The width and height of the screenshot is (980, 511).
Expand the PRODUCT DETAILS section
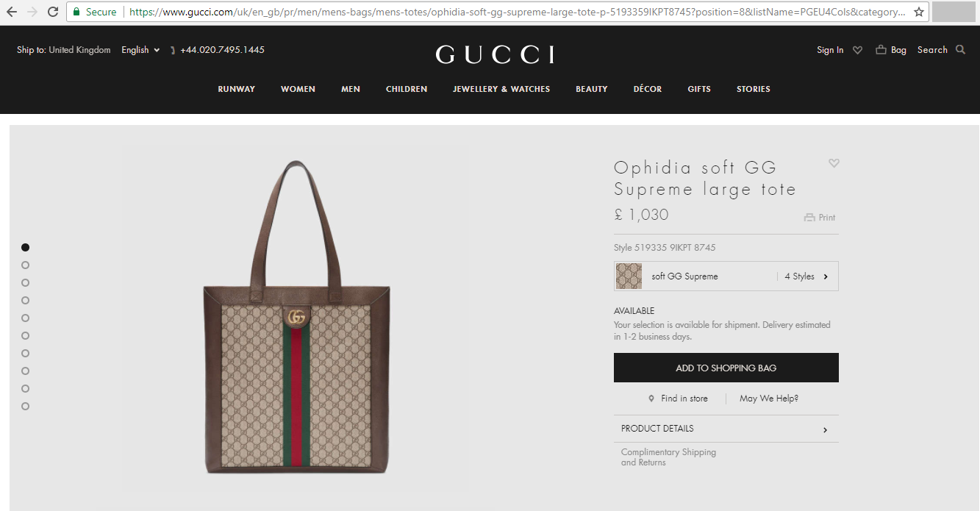[726, 429]
